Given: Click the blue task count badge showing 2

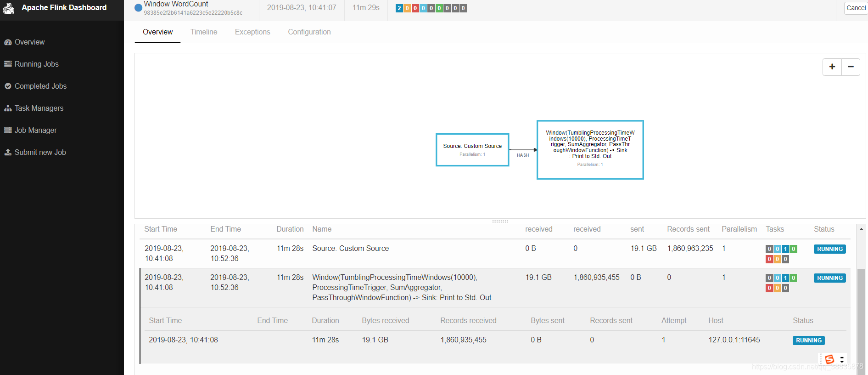Looking at the screenshot, I should tap(399, 8).
